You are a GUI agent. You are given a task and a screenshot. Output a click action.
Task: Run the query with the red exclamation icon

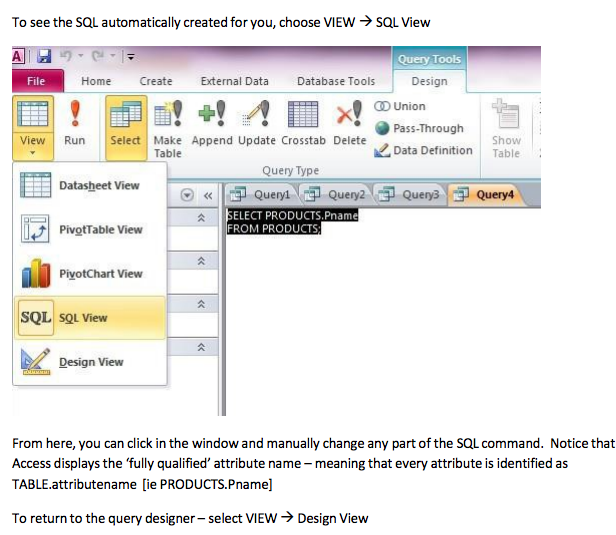click(75, 114)
